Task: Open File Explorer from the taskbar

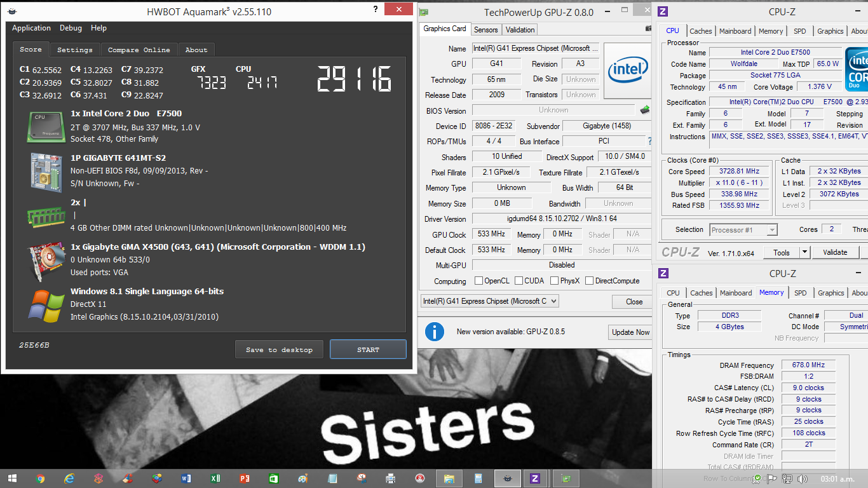Action: (449, 478)
